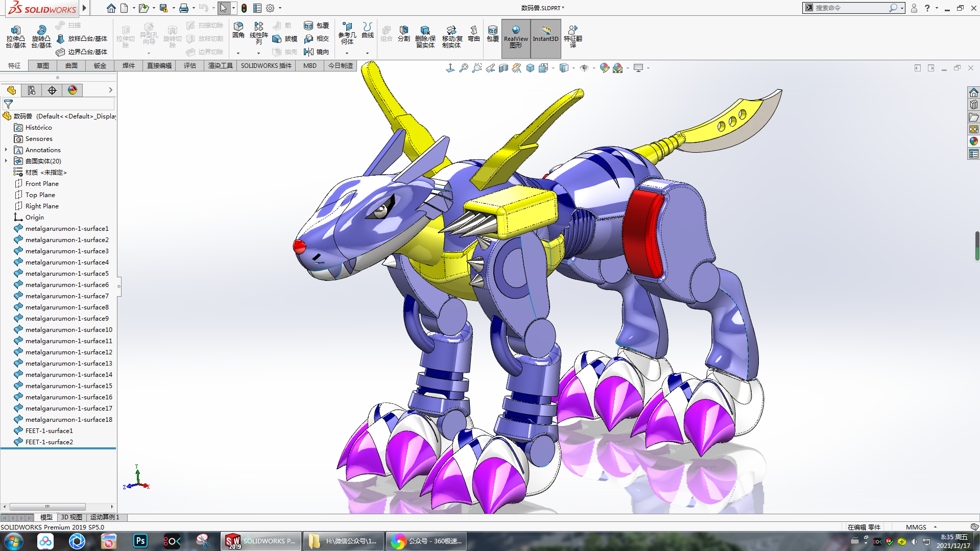Switch to the 特征 (Features) tab
The width and height of the screenshot is (980, 551).
tap(14, 66)
